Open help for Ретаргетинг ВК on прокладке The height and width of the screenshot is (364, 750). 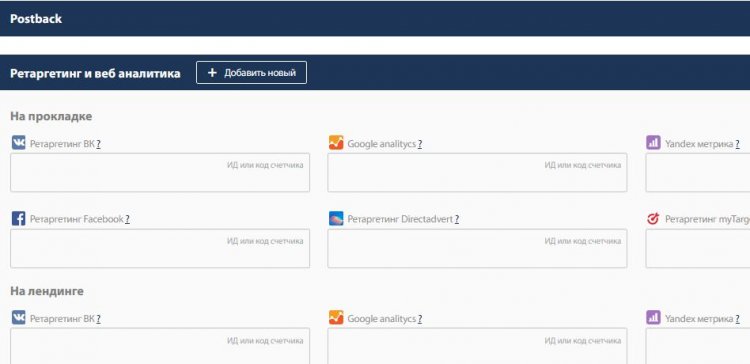point(99,144)
